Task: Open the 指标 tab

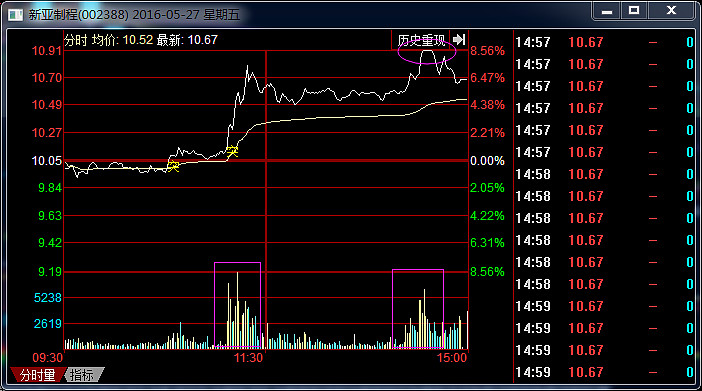Action: pos(83,375)
